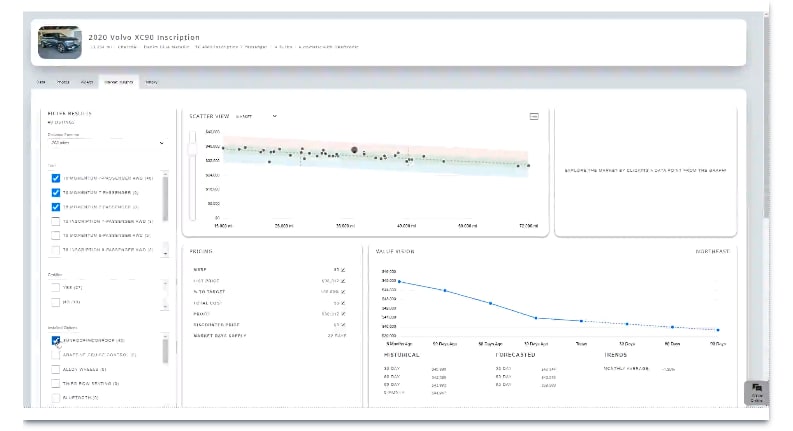
Task: Check the Inscription 6-Passenger AWD (2) trim
Action: [x=56, y=249]
